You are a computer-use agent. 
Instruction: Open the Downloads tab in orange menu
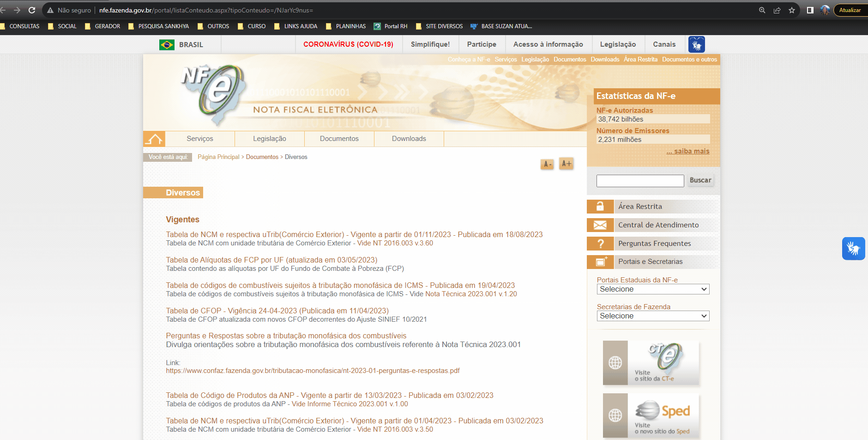click(409, 139)
